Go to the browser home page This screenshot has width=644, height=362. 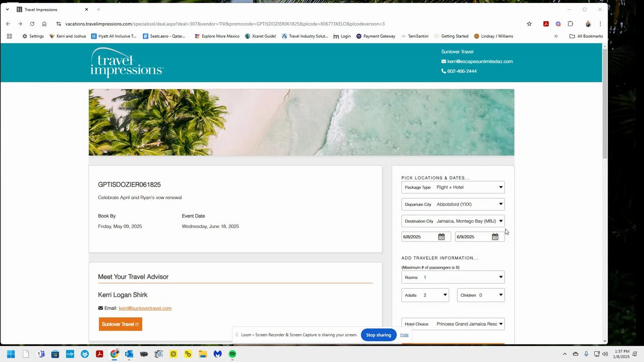(44, 24)
